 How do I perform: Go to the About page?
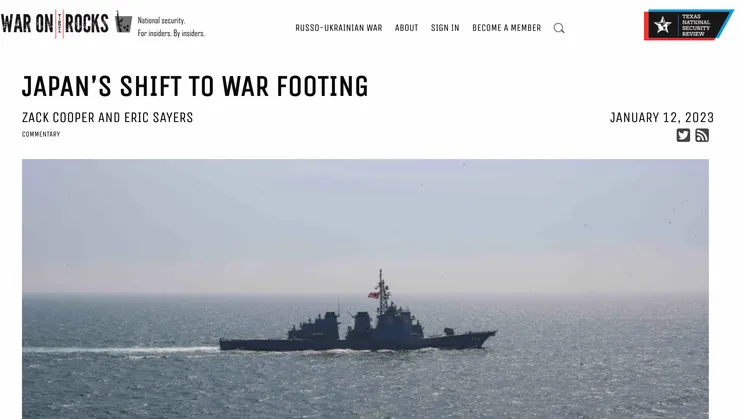(x=406, y=28)
